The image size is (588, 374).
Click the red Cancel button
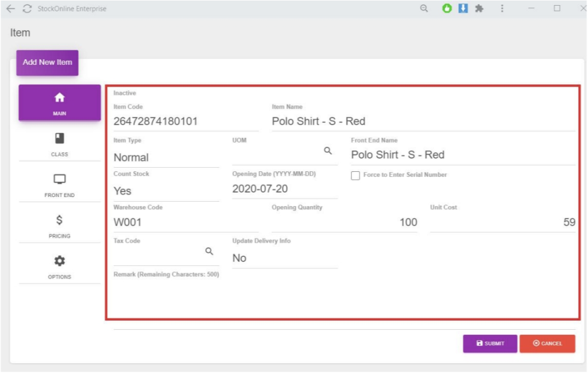pos(547,344)
